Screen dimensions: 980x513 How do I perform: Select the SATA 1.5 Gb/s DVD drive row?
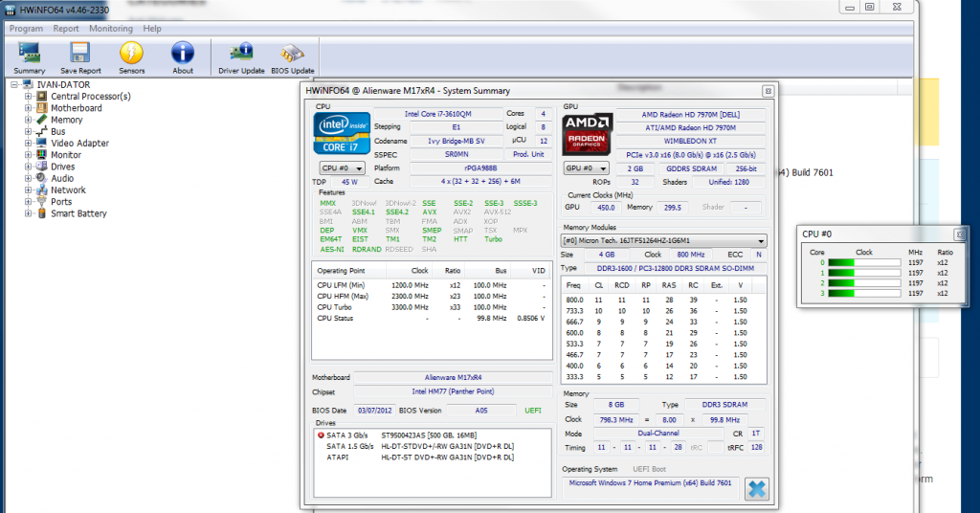click(x=420, y=446)
